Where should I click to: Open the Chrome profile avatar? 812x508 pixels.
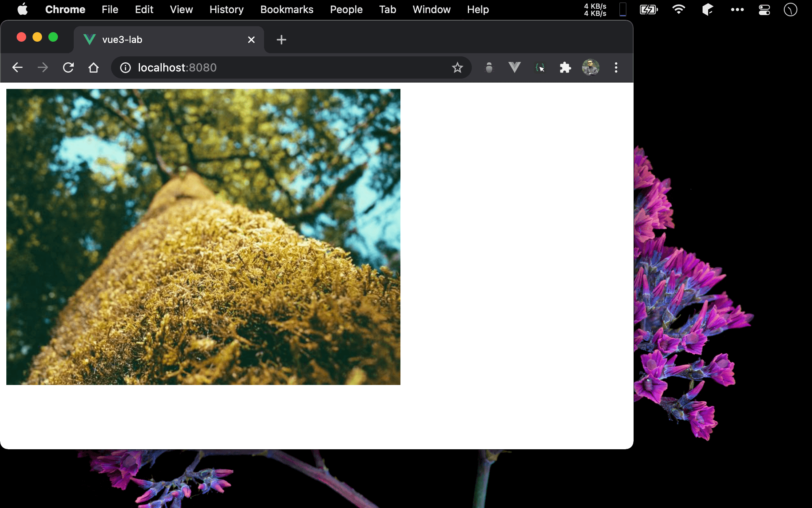pos(590,67)
